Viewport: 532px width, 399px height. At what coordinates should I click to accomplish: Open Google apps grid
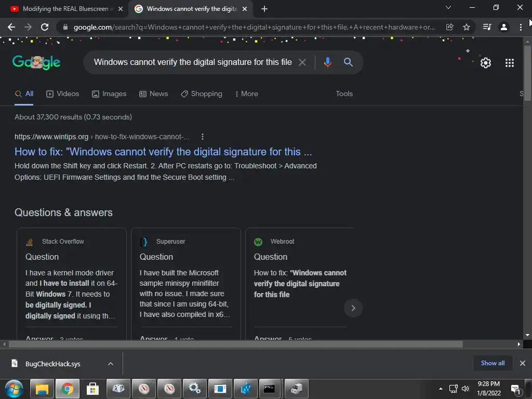[x=509, y=63]
